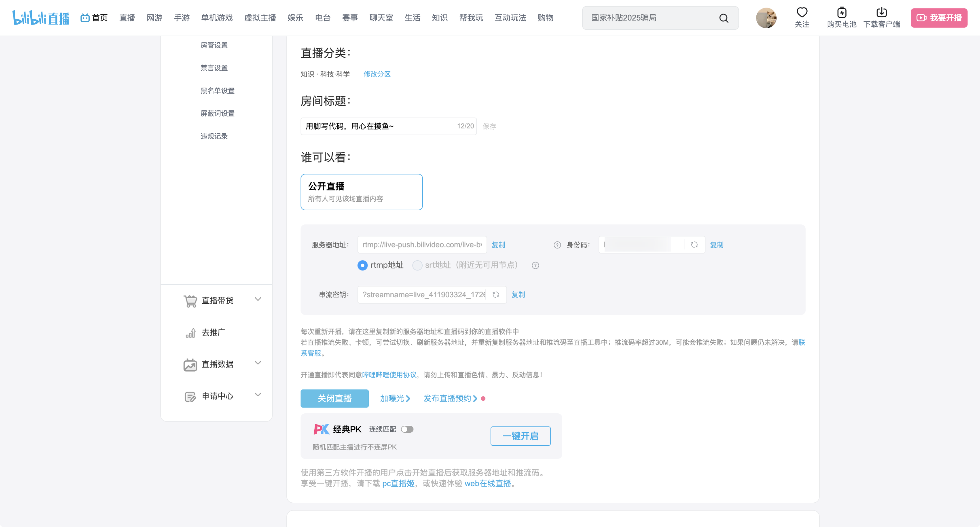Click the 下载客户端 download icon

[881, 13]
